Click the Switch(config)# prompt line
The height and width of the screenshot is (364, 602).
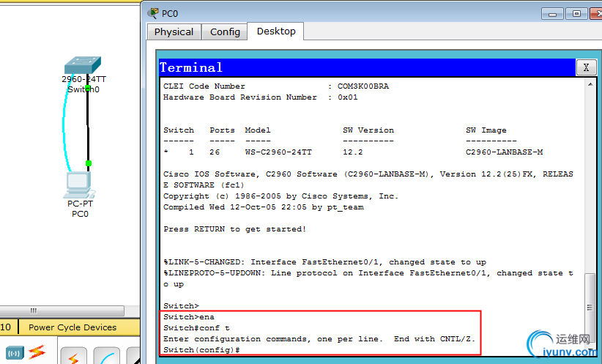201,350
